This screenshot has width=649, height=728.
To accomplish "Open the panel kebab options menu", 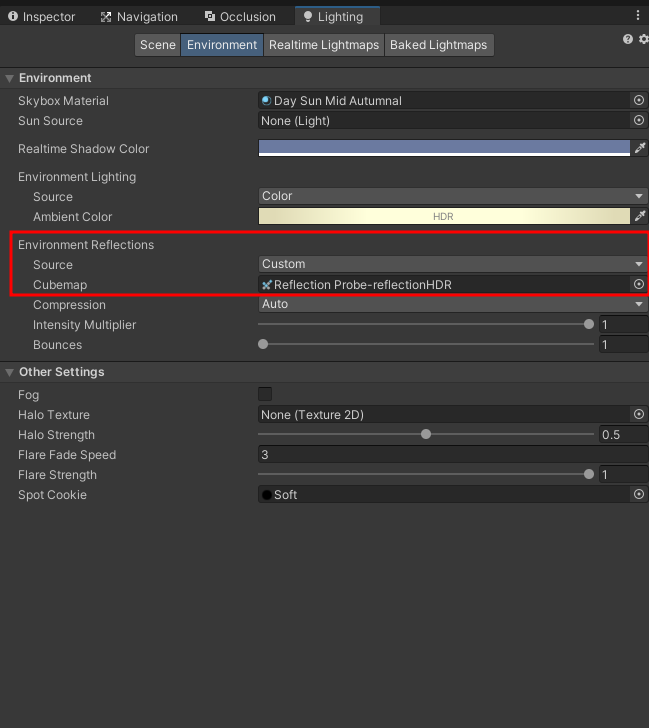I will tap(638, 16).
